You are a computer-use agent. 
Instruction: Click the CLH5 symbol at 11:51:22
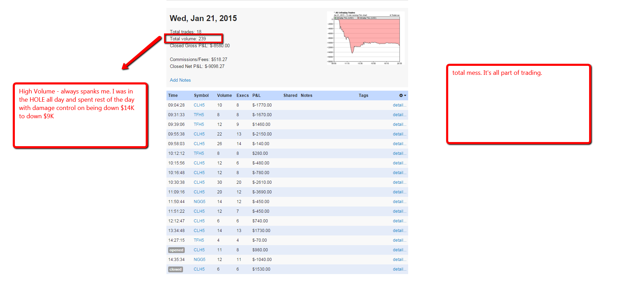coord(199,211)
